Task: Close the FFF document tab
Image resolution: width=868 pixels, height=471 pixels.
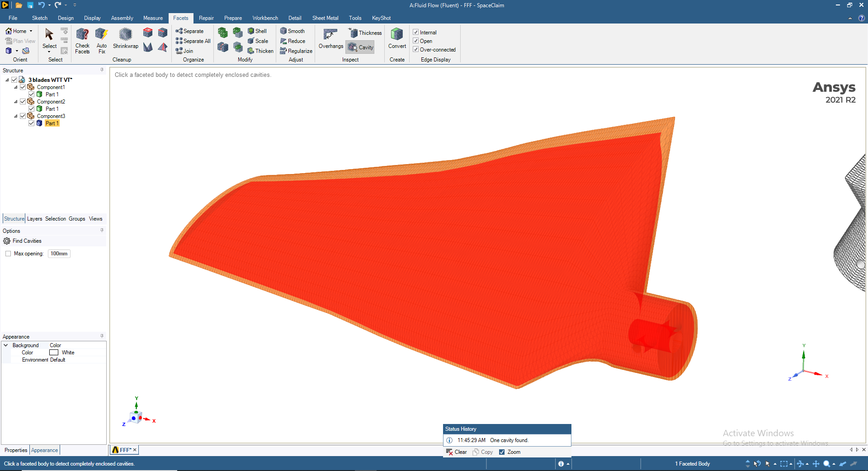Action: 135,450
